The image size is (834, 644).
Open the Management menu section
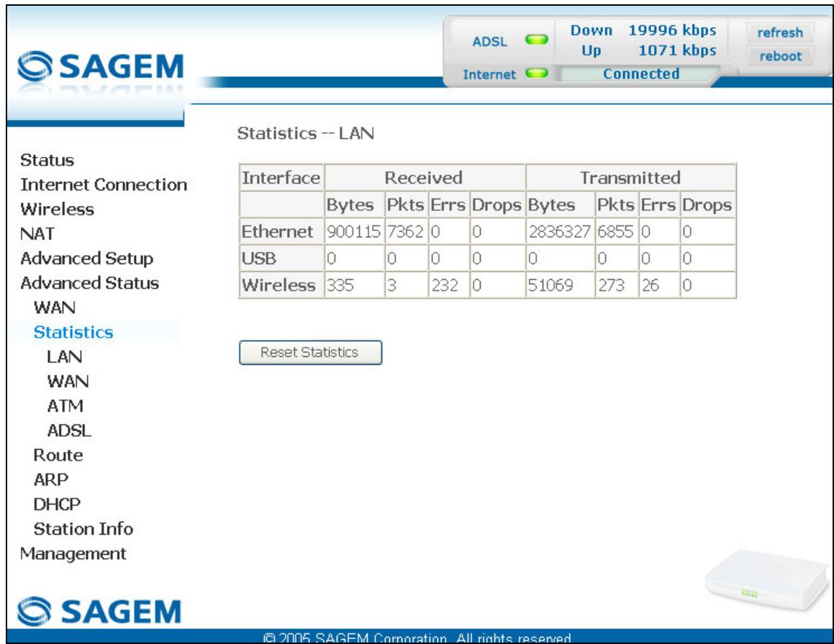pos(73,553)
